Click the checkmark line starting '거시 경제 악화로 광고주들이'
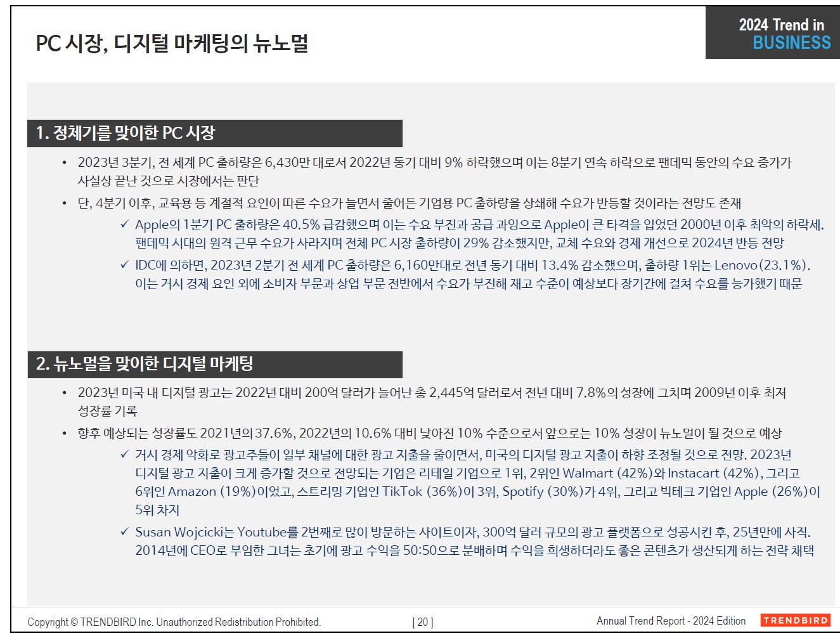The height and width of the screenshot is (636, 840). pyautogui.click(x=463, y=455)
